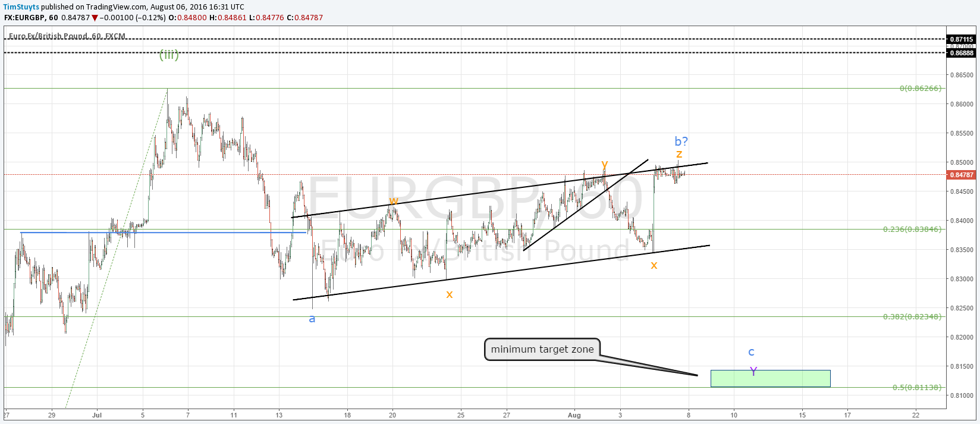Click the 0.83000 price axis label
Image resolution: width=980 pixels, height=424 pixels.
pyautogui.click(x=962, y=279)
